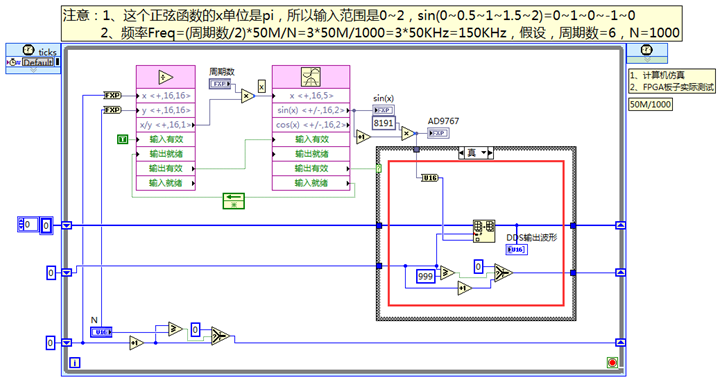Click the sine and cosine function icon
The width and height of the screenshot is (722, 382).
[311, 77]
